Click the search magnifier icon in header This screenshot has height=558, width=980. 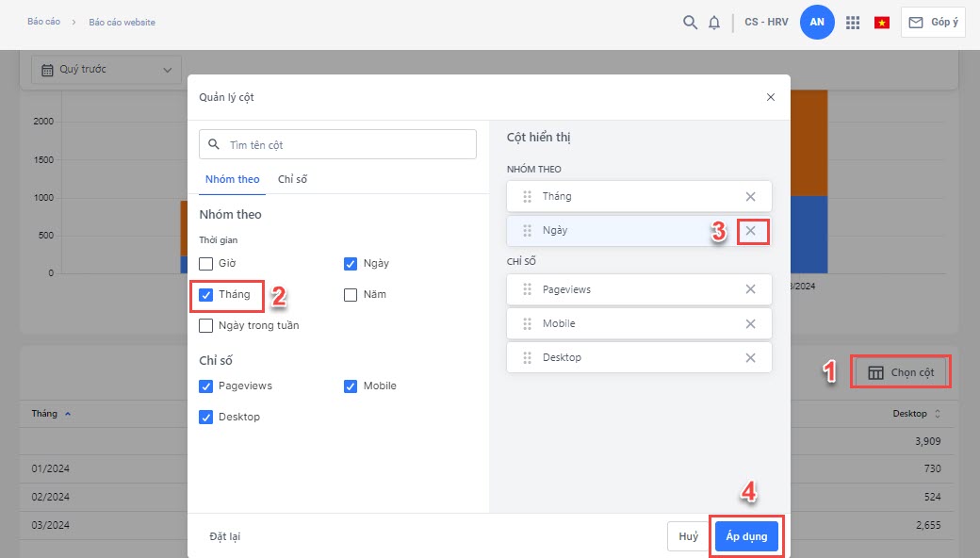[x=690, y=23]
